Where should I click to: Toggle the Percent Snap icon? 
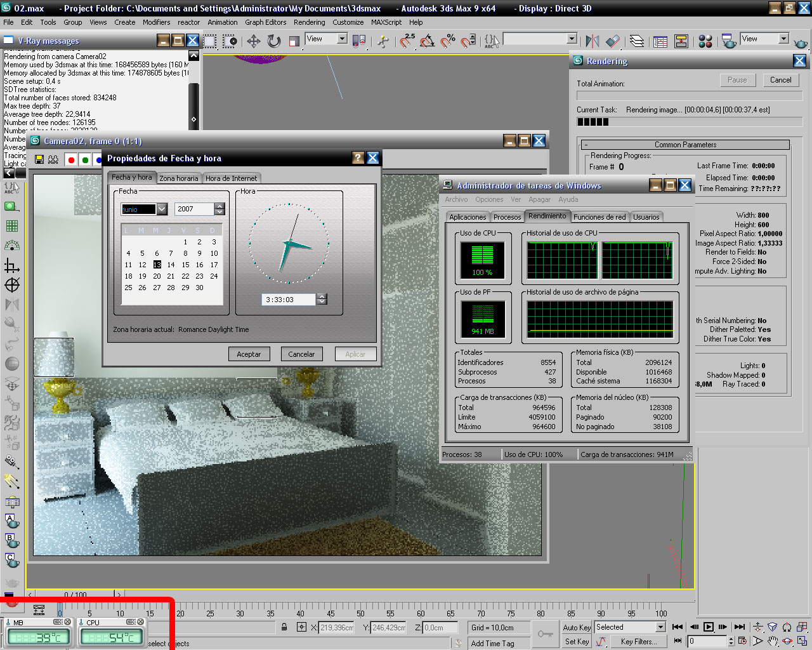click(448, 41)
